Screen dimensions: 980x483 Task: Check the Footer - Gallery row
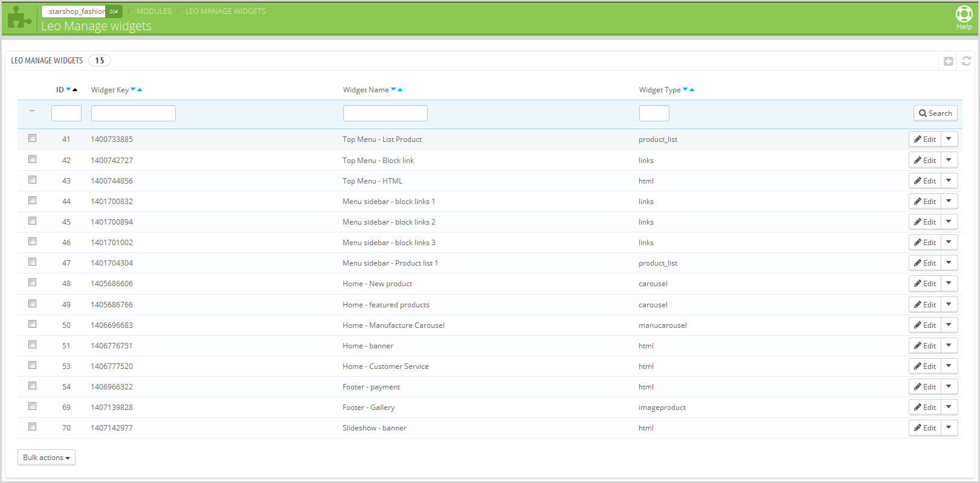33,406
